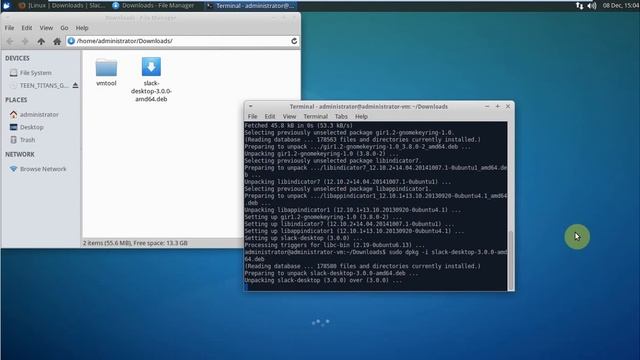Click the location path input field

tap(182, 41)
